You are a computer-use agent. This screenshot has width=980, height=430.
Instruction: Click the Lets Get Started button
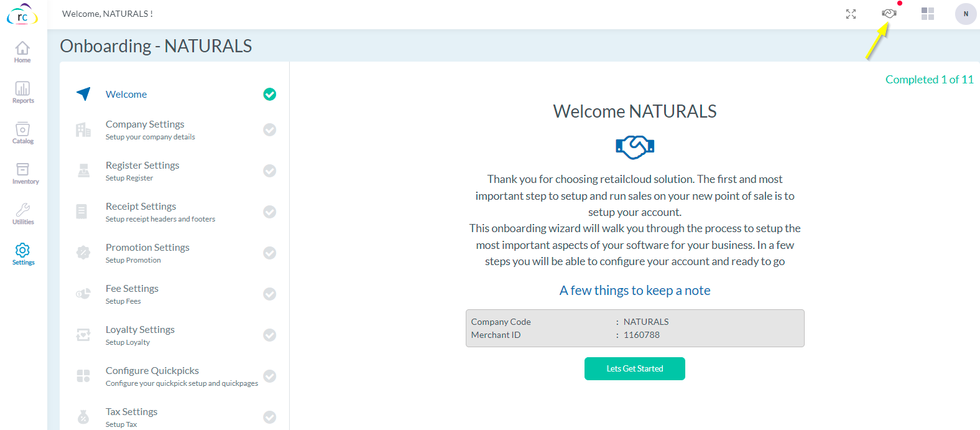pyautogui.click(x=634, y=368)
